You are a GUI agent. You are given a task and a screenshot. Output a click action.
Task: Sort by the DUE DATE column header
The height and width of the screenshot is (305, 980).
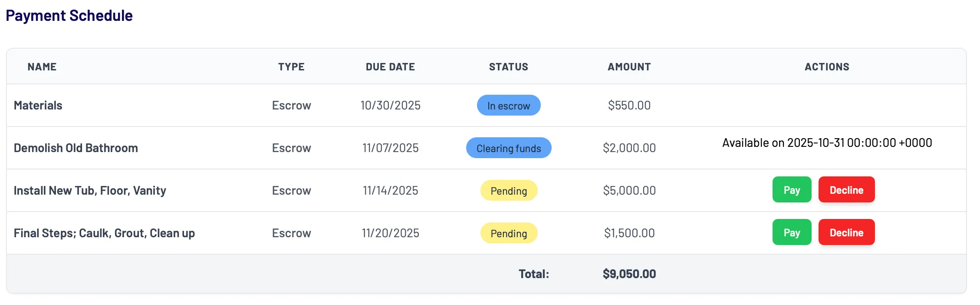[x=390, y=66]
